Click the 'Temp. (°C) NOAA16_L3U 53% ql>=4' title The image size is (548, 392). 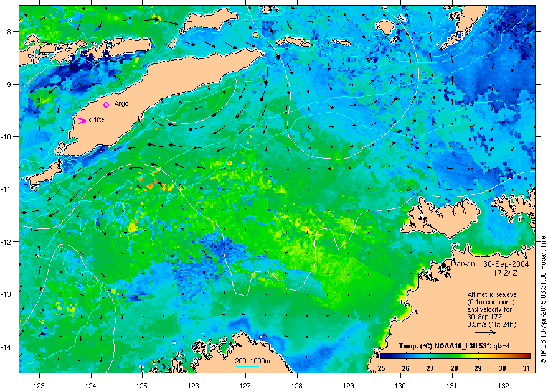[x=455, y=347]
